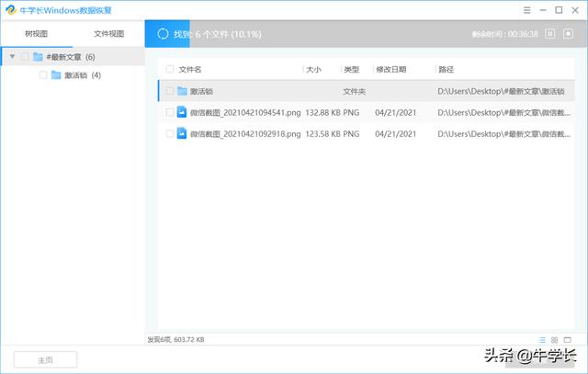588x374 pixels.
Task: Switch to preview pane view icon
Action: point(568,340)
